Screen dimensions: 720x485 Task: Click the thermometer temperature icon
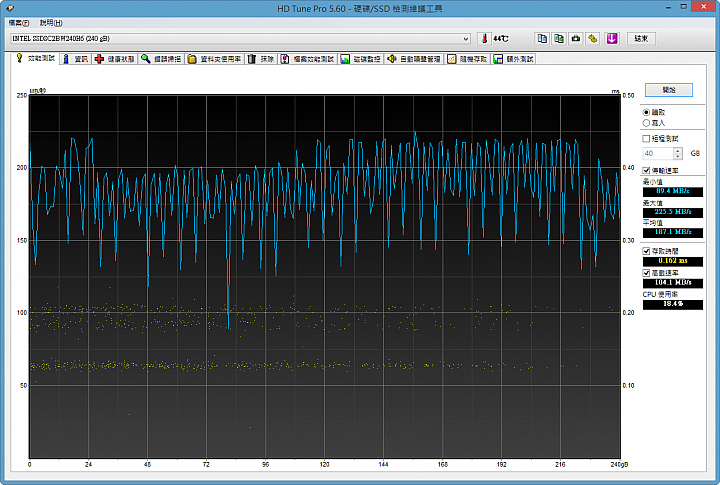click(x=483, y=38)
